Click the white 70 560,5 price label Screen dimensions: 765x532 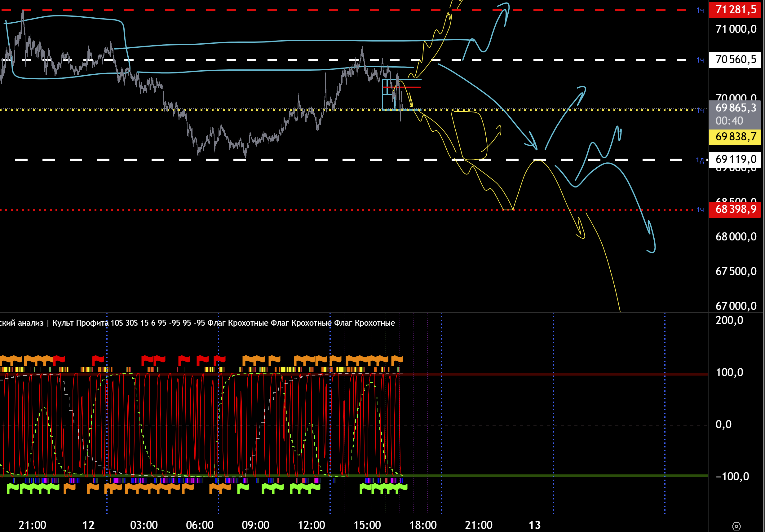point(735,59)
